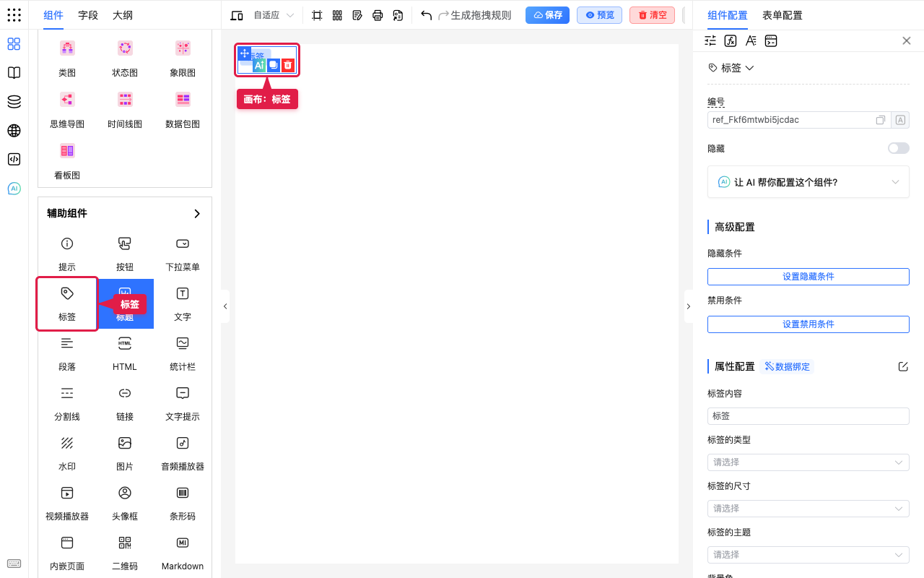Viewport: 924px width, 578px height.
Task: Click the 数据绑定 link
Action: (x=787, y=366)
